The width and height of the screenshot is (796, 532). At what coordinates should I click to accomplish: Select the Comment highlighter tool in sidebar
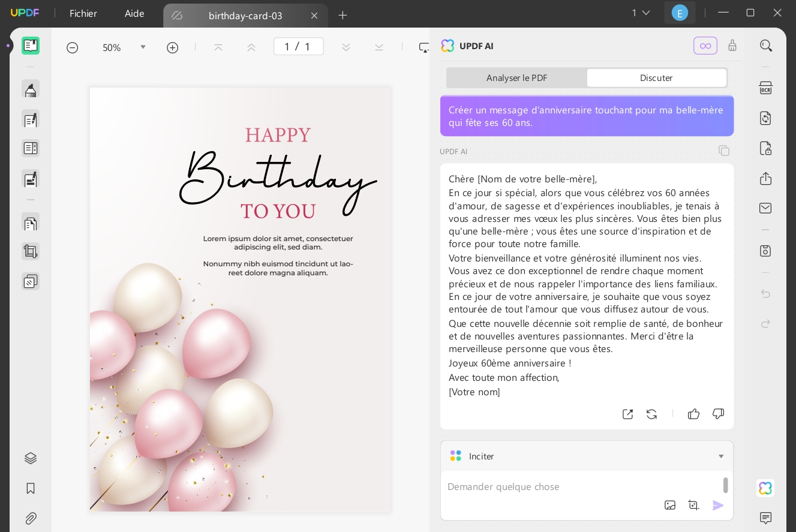31,89
